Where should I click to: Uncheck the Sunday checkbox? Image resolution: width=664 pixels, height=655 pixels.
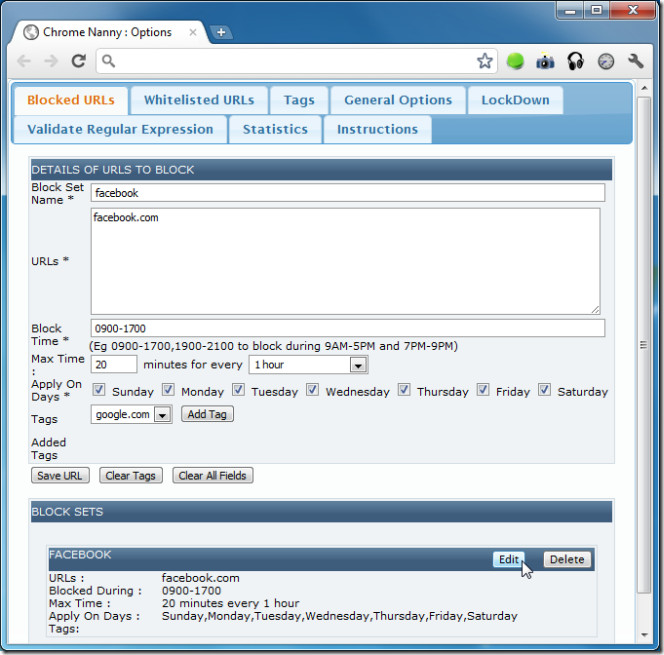tap(99, 390)
